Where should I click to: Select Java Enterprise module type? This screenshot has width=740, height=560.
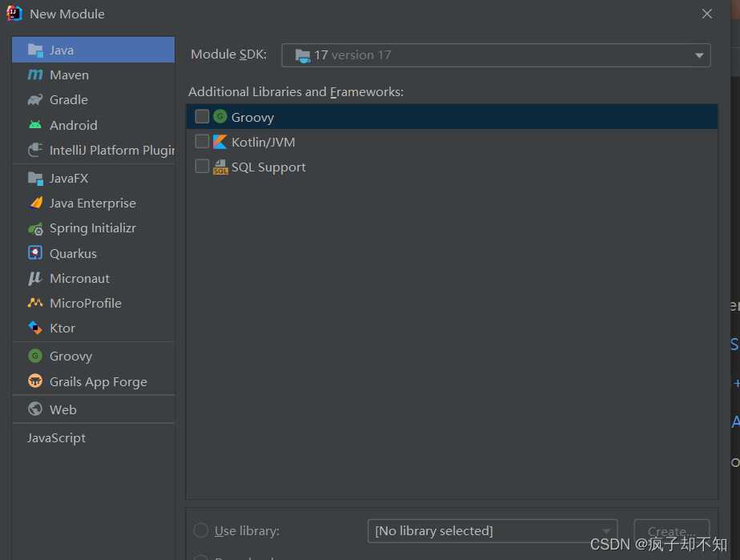point(93,203)
